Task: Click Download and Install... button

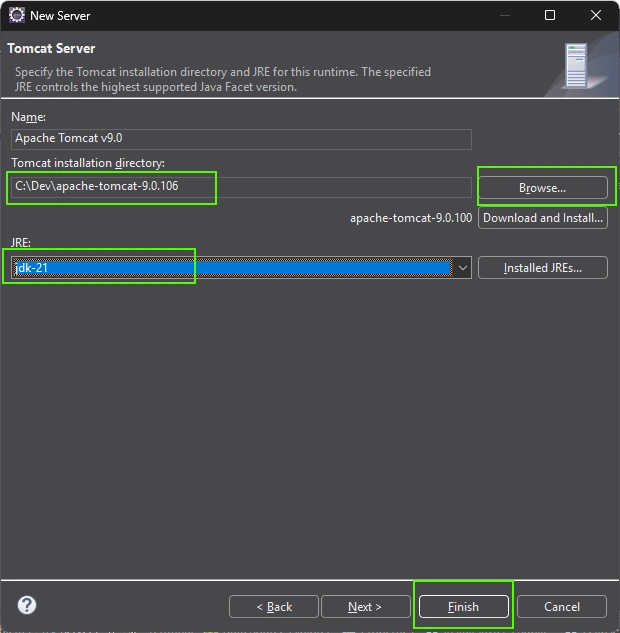Action: (x=542, y=218)
